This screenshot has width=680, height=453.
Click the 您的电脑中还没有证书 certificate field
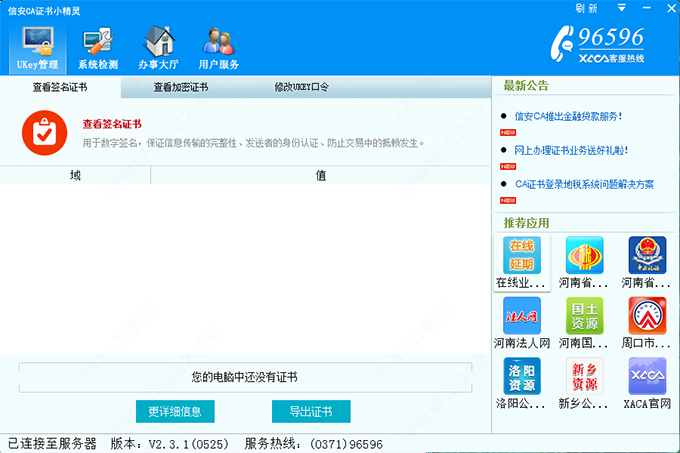point(245,377)
